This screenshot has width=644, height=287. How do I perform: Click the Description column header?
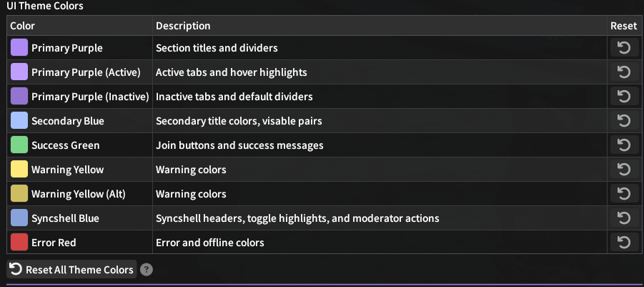click(x=183, y=26)
